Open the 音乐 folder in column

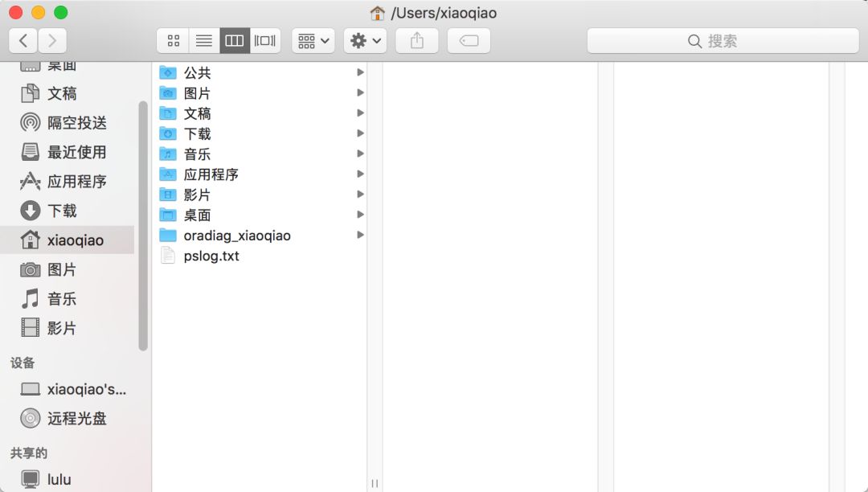point(197,154)
